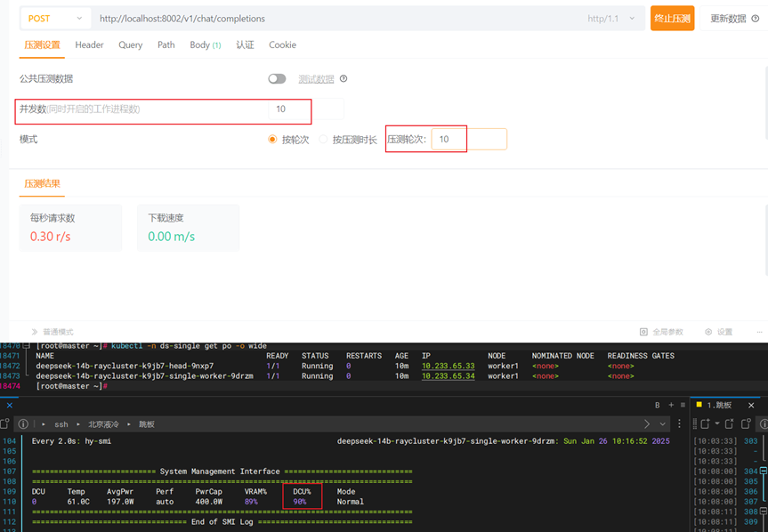Screen dimensions: 768x532
Task: Close the 1.跳板 session tab
Action: click(x=751, y=406)
